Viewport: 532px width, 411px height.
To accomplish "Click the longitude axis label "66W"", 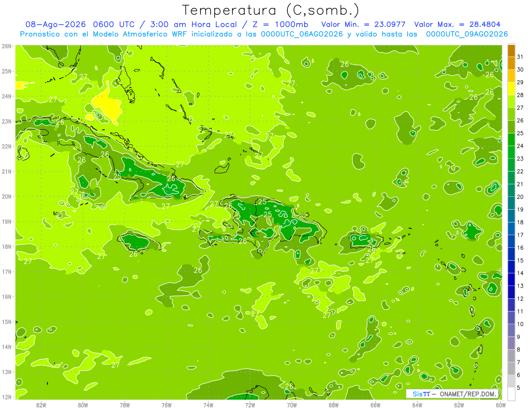I will coord(376,404).
